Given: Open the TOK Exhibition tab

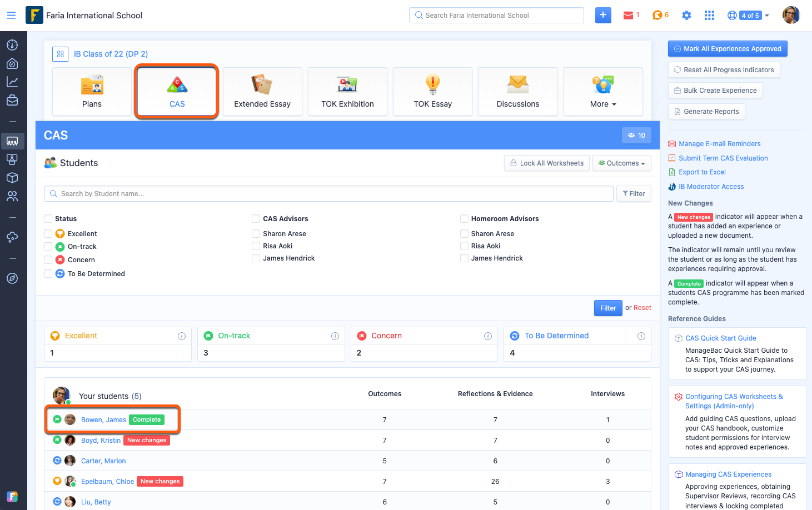Looking at the screenshot, I should point(347,92).
